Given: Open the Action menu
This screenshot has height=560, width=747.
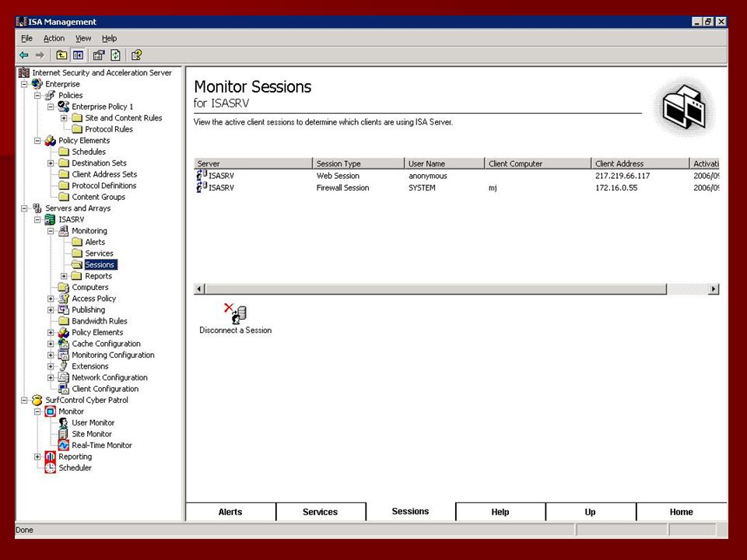Looking at the screenshot, I should pyautogui.click(x=54, y=39).
